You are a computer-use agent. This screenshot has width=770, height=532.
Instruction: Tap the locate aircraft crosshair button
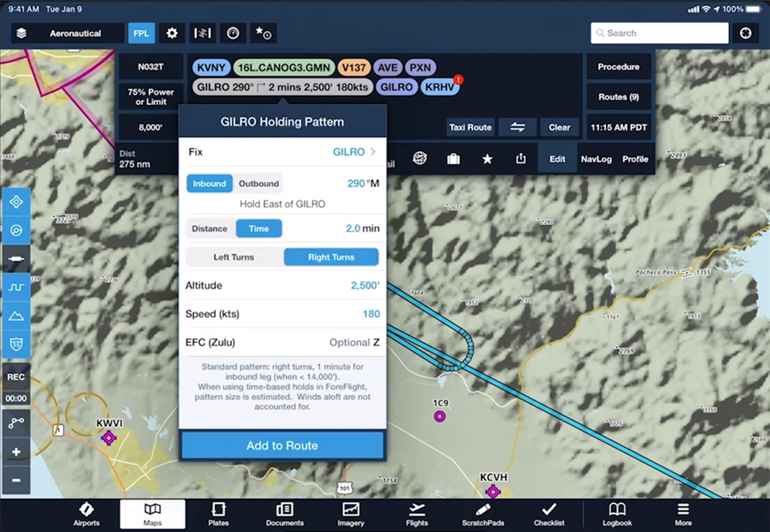pos(746,33)
